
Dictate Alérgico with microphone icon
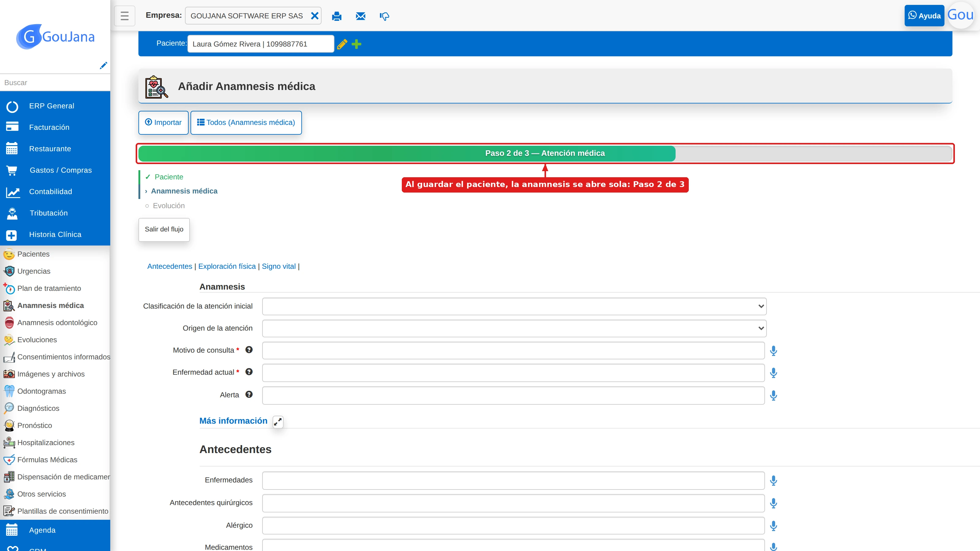pyautogui.click(x=773, y=526)
